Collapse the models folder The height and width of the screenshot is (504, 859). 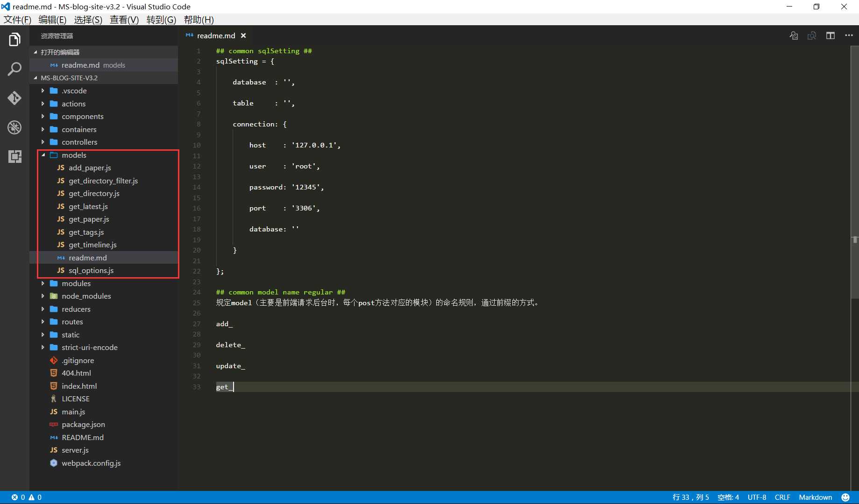point(43,155)
